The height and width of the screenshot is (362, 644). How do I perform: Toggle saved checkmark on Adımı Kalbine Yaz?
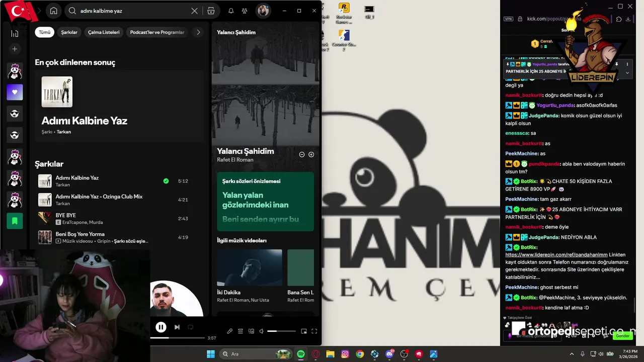pos(166,181)
